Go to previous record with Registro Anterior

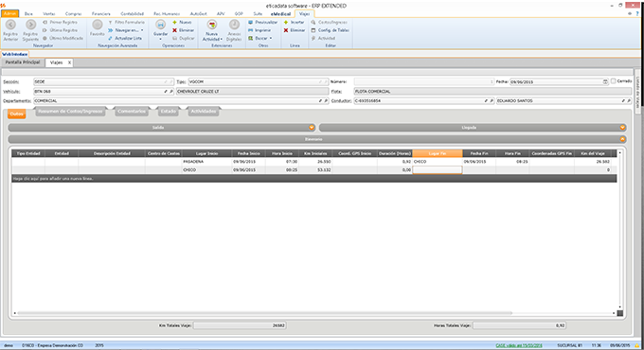tap(10, 30)
